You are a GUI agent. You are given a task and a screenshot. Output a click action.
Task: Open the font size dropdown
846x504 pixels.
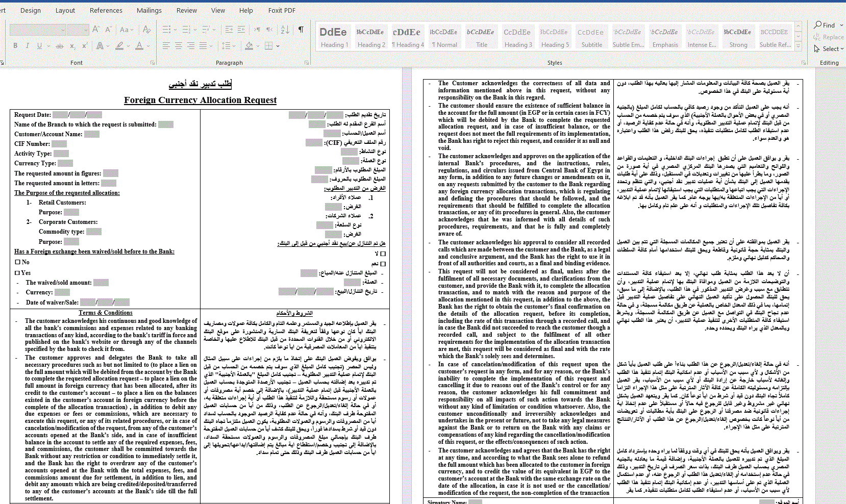(86, 30)
